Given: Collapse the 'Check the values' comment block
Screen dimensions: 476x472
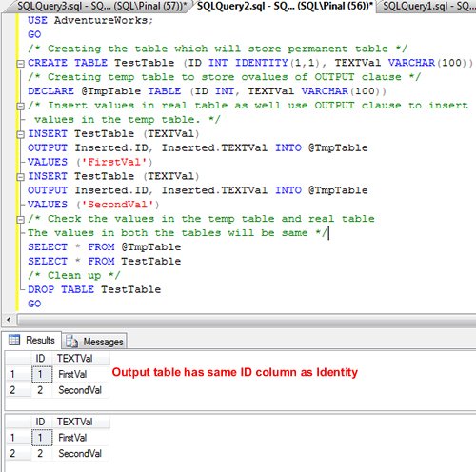Looking at the screenshot, I should (20, 220).
